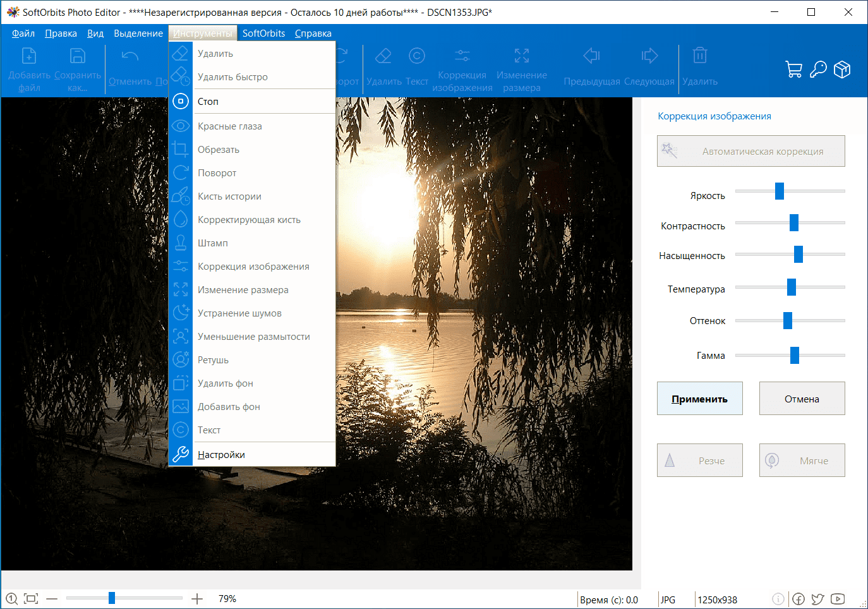Select the eraser Удалить tool in toolbar

(383, 56)
